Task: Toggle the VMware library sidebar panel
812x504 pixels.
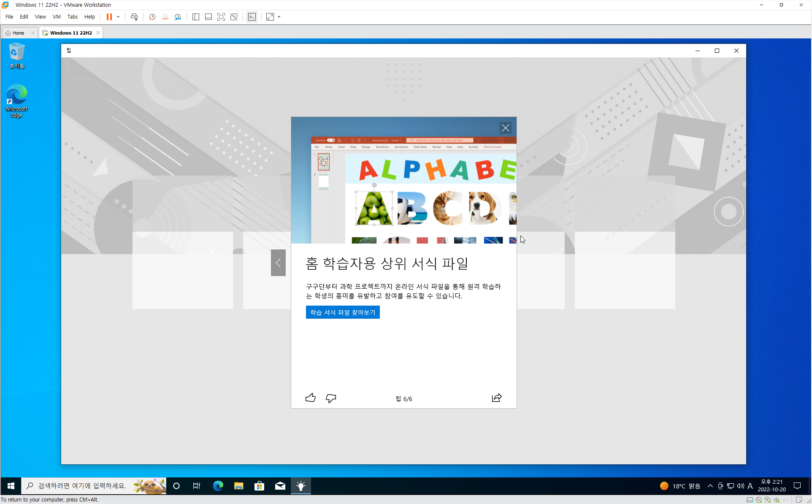Action: tap(195, 17)
